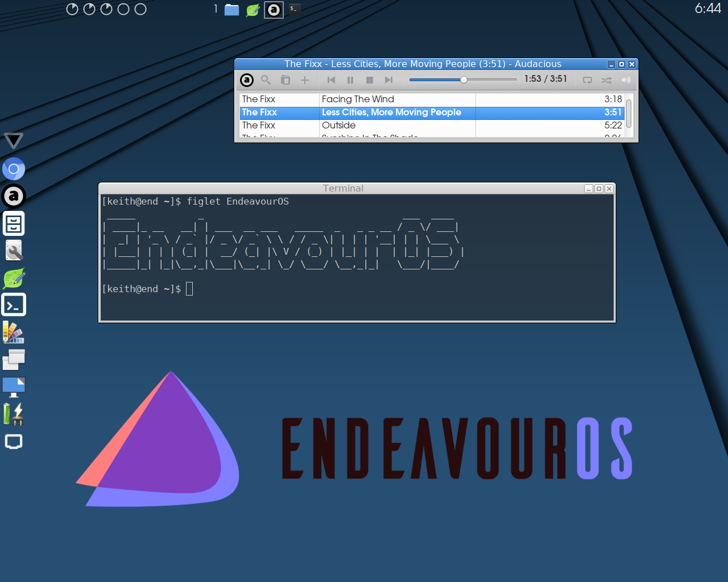The width and height of the screenshot is (728, 582).
Task: Open the folder icon in the top panel
Action: point(231,10)
